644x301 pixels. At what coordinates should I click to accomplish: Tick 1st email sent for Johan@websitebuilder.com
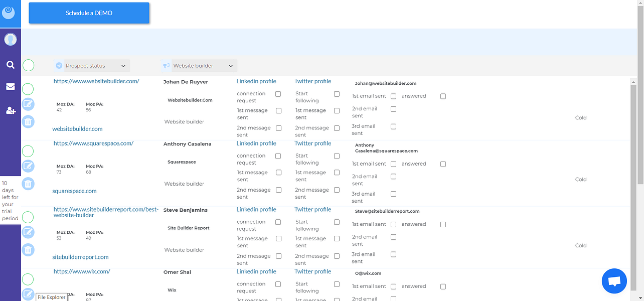tap(393, 96)
